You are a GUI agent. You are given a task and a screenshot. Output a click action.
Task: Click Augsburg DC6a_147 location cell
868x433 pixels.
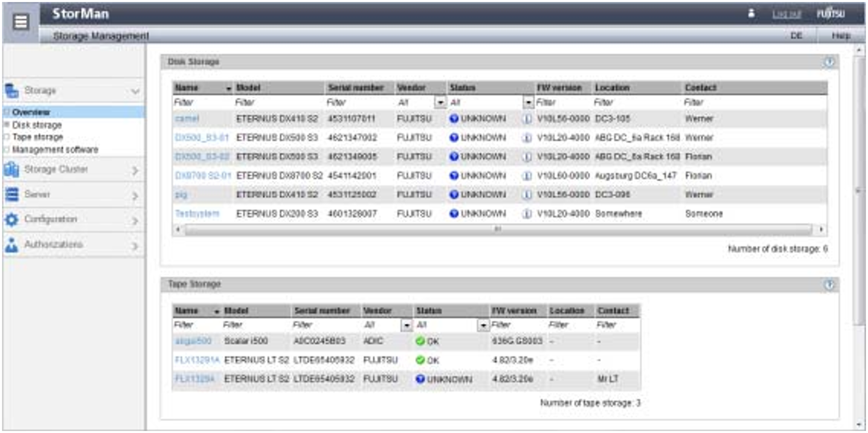pyautogui.click(x=636, y=176)
